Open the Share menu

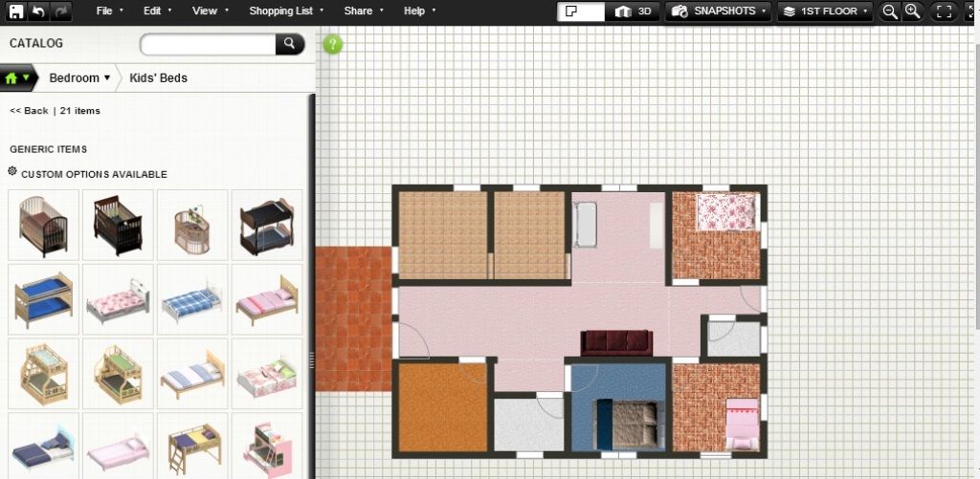363,11
